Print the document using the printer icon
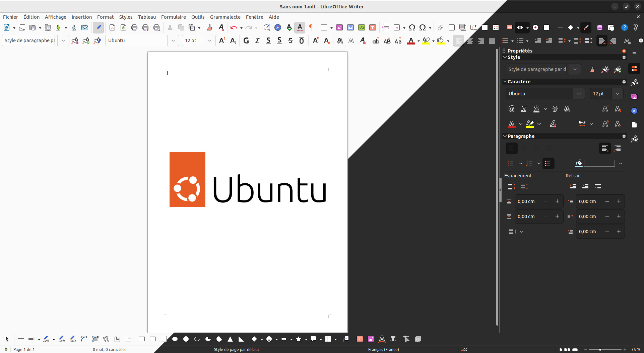Image resolution: width=644 pixels, height=353 pixels. (134, 27)
